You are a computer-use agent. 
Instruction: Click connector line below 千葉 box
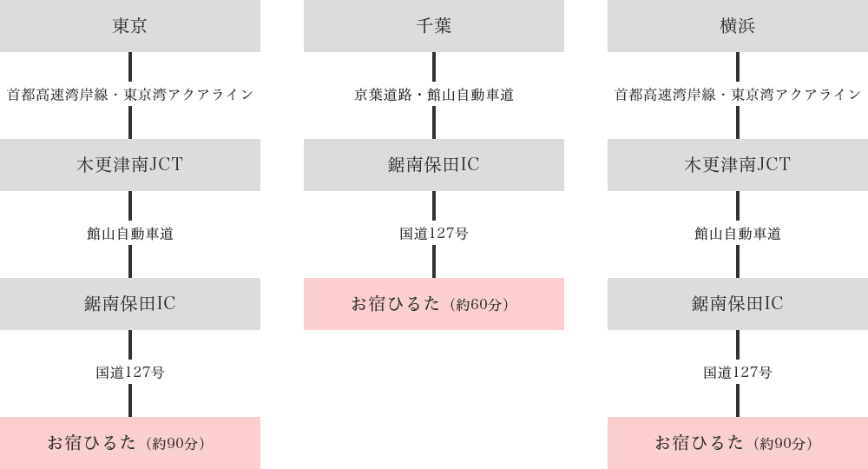pyautogui.click(x=433, y=67)
